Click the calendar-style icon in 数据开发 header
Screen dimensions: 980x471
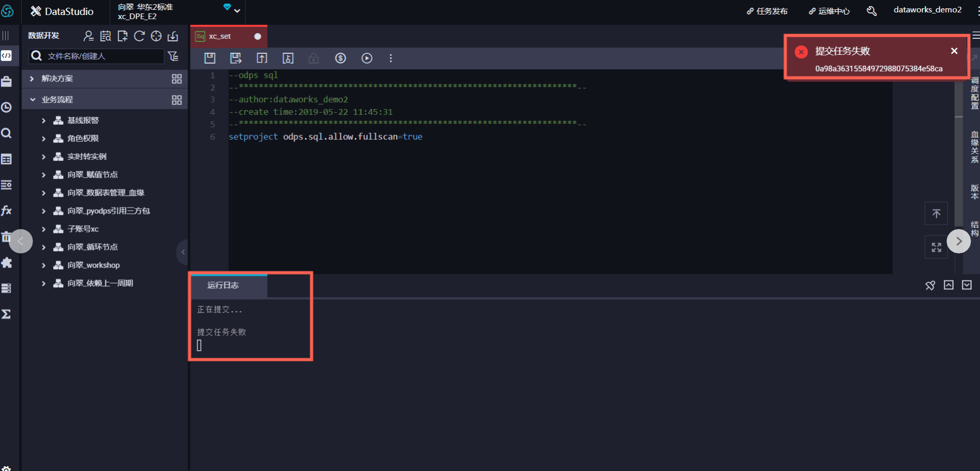coord(106,36)
